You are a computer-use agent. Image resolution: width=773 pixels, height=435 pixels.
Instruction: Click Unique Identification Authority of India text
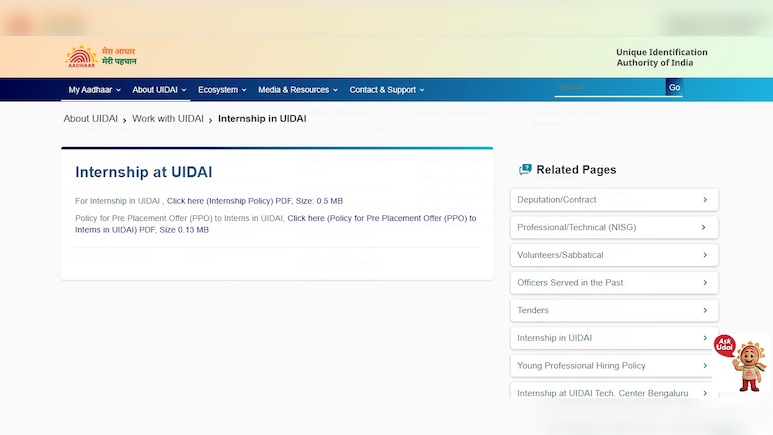point(662,57)
